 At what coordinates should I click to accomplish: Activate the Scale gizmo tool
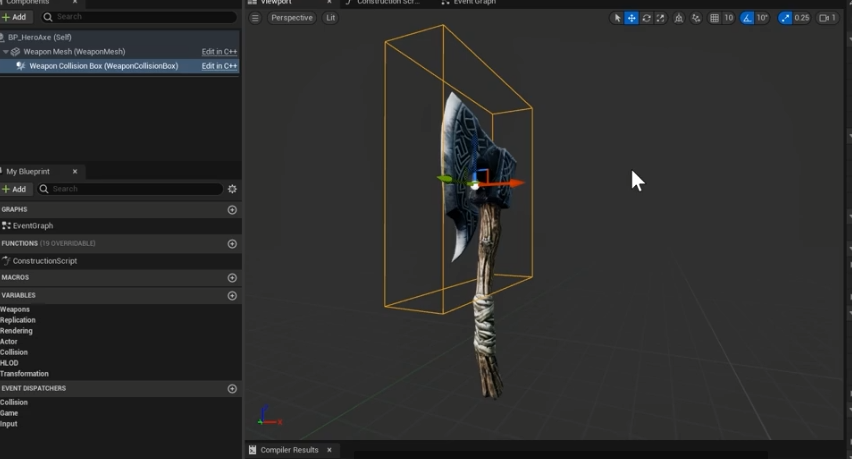tap(660, 18)
